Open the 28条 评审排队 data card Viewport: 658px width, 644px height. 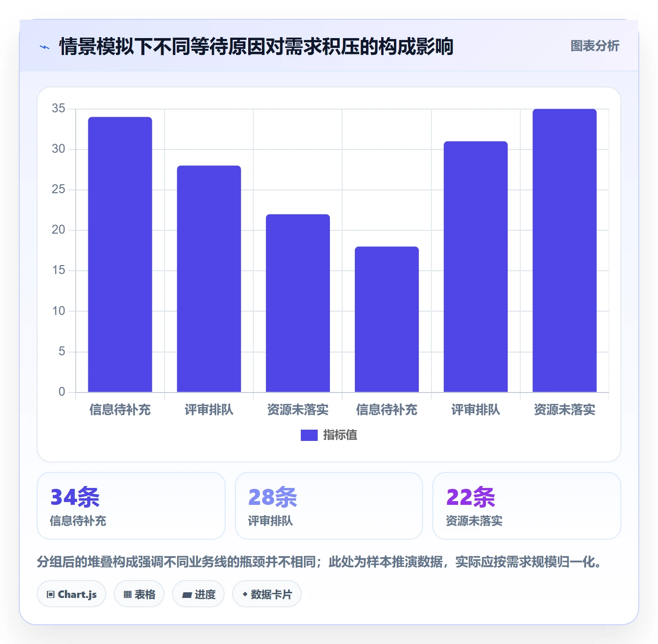[329, 506]
